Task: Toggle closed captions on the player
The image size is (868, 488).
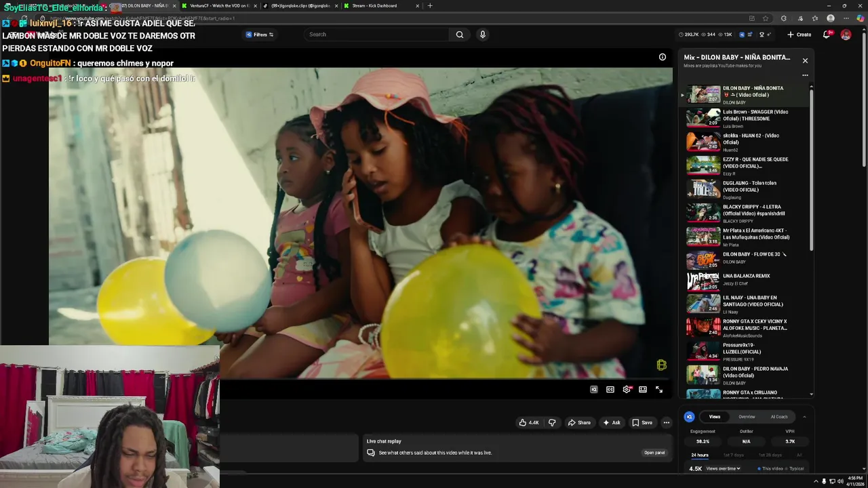Action: tap(610, 390)
